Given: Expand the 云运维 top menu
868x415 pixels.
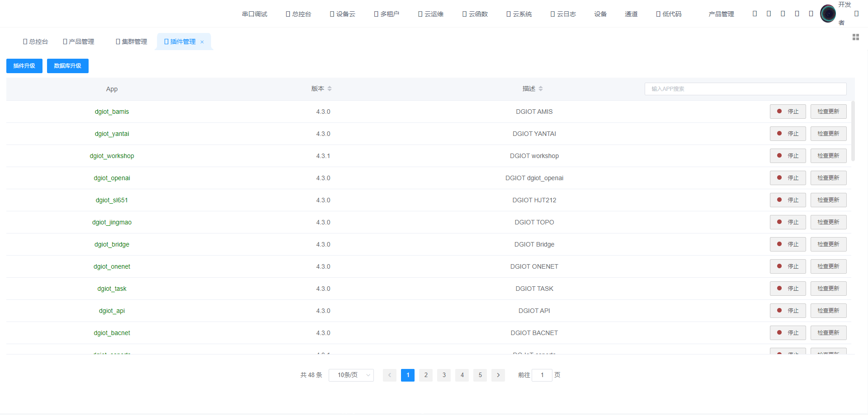Looking at the screenshot, I should pyautogui.click(x=431, y=14).
